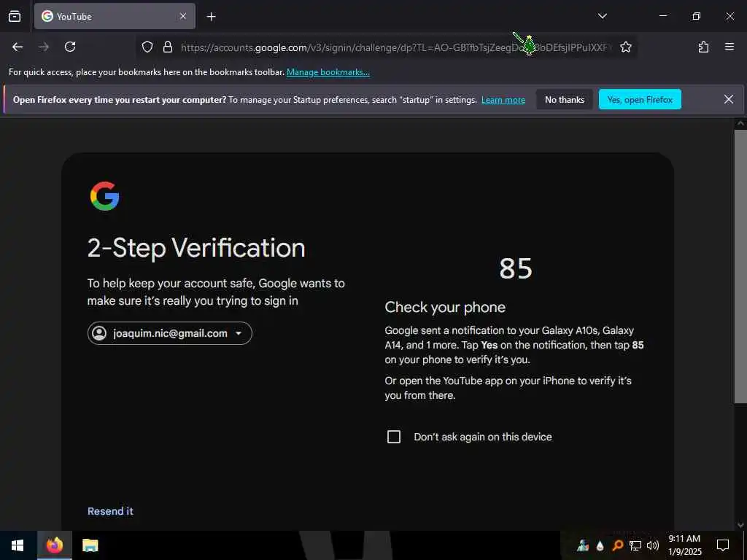Go back to the previous page
Image resolution: width=747 pixels, height=560 pixels.
(x=18, y=47)
